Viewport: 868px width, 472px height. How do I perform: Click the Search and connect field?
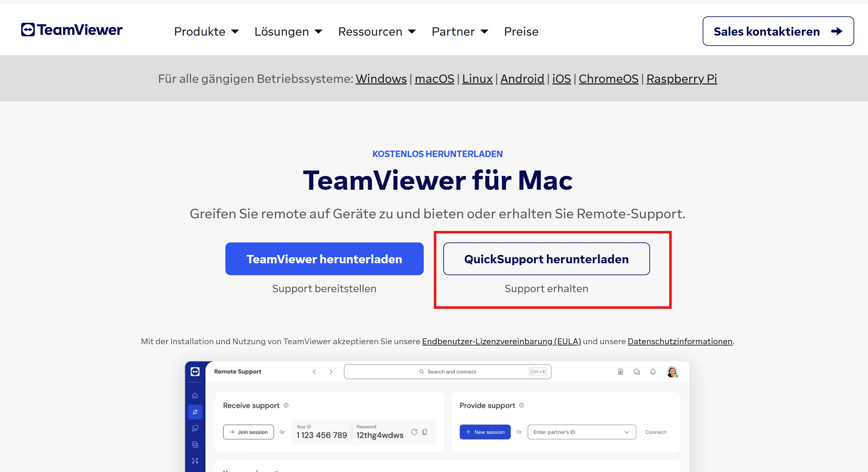click(x=447, y=371)
